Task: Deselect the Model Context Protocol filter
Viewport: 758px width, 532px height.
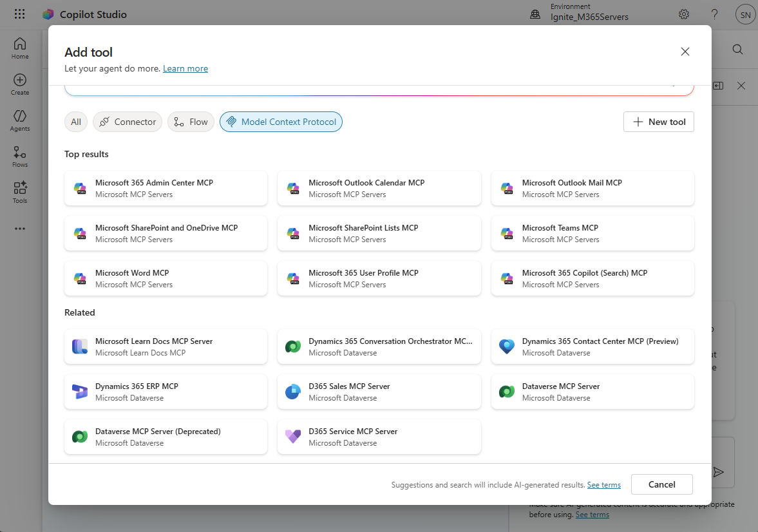Action: (x=281, y=121)
